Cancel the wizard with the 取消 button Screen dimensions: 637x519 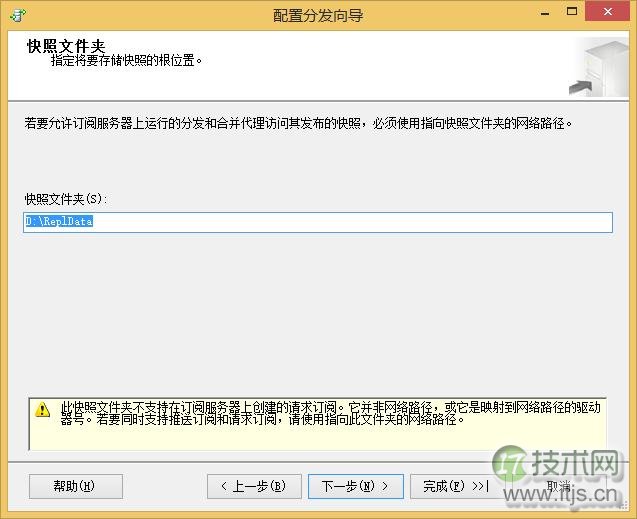click(560, 486)
